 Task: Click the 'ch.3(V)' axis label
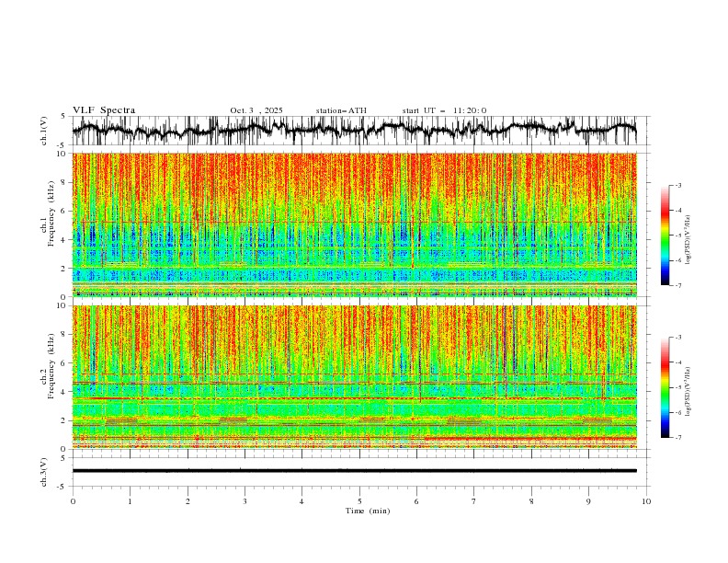44,473
